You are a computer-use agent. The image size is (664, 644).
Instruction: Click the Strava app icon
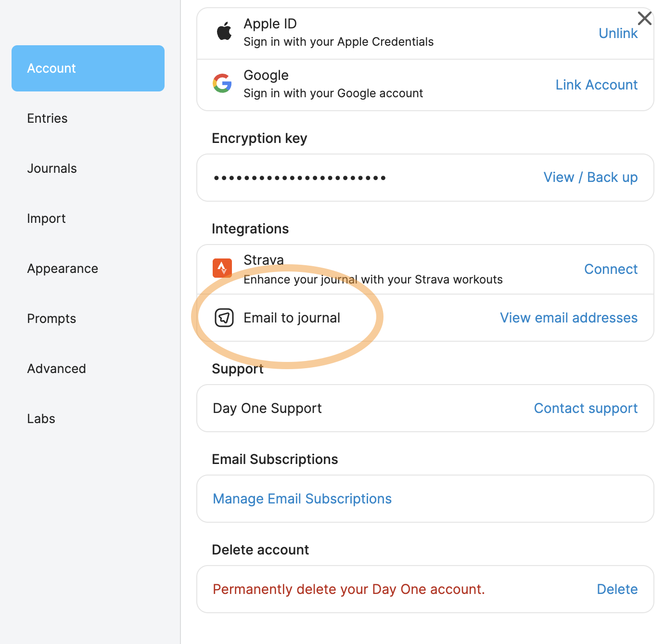pos(222,268)
